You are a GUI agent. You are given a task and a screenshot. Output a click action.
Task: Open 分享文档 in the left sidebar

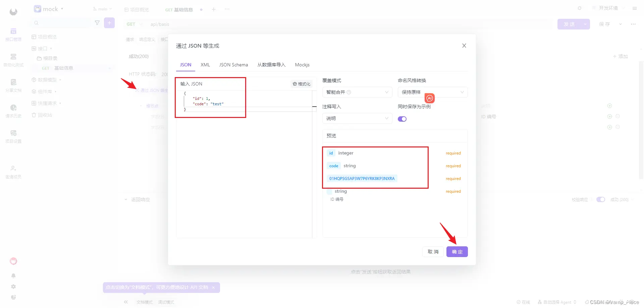click(13, 86)
